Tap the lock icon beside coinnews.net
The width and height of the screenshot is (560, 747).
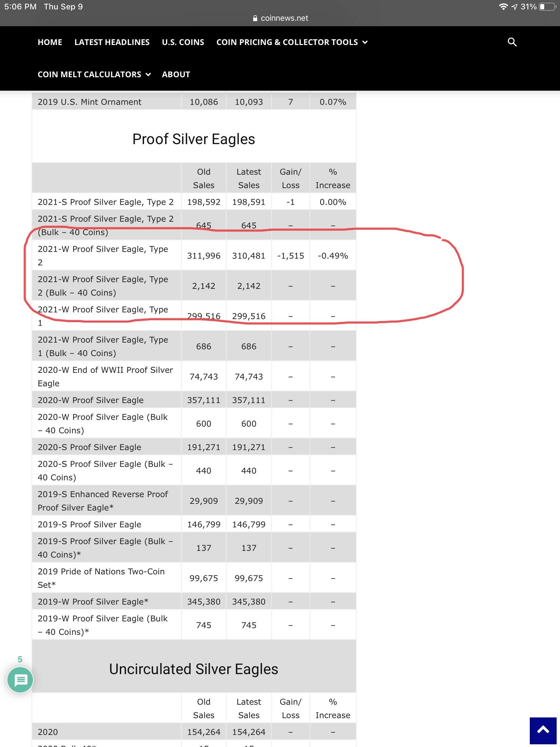(255, 18)
